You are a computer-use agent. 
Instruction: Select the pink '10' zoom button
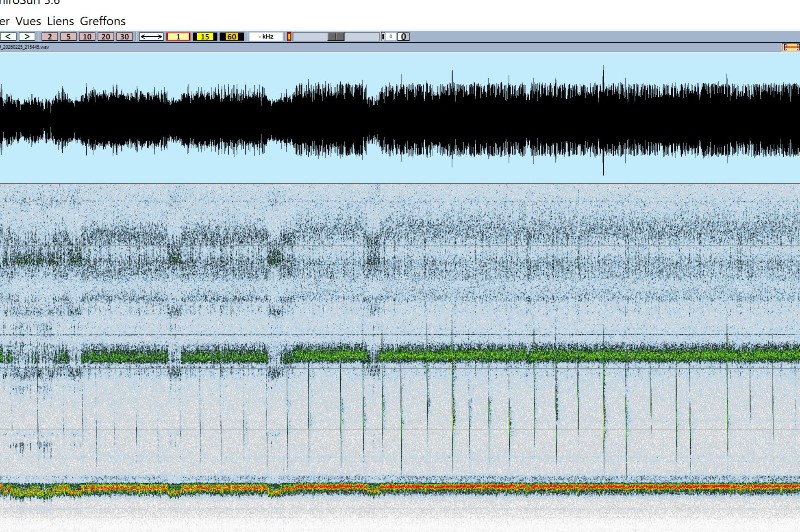87,36
